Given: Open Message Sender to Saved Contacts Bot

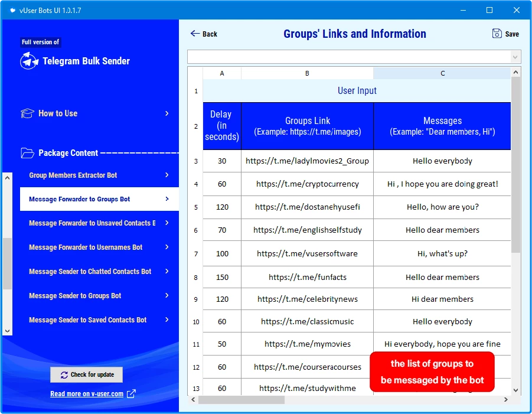Looking at the screenshot, I should (99, 320).
